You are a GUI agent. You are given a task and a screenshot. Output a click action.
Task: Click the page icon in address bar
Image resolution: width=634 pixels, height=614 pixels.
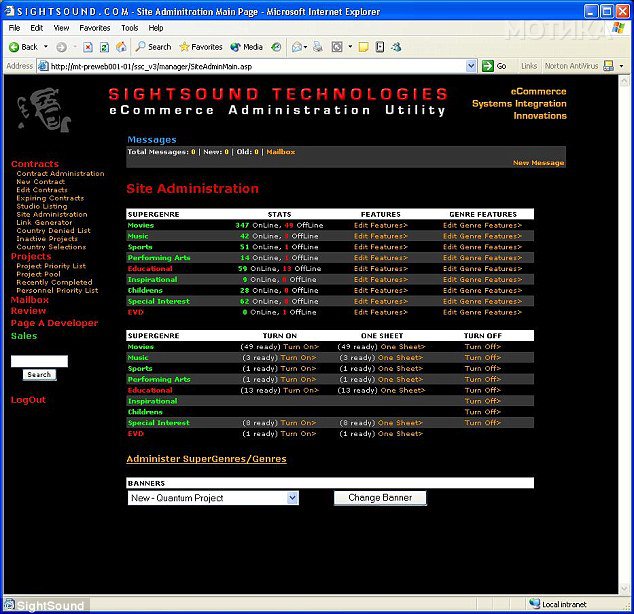pyautogui.click(x=43, y=66)
